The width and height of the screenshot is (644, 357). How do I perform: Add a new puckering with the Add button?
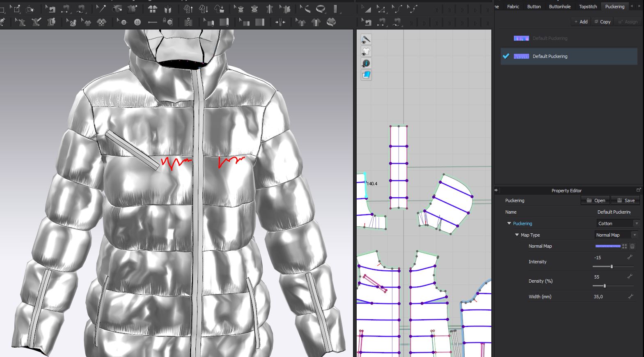click(581, 22)
